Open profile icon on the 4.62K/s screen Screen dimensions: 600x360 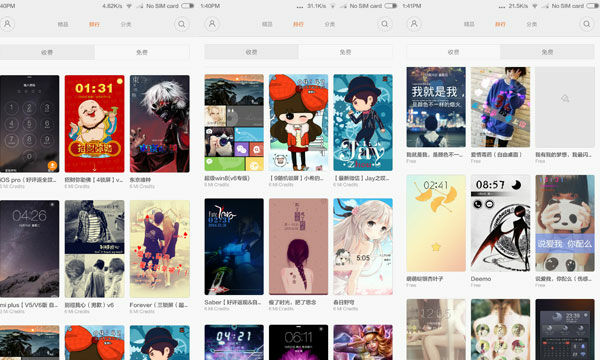7,24
